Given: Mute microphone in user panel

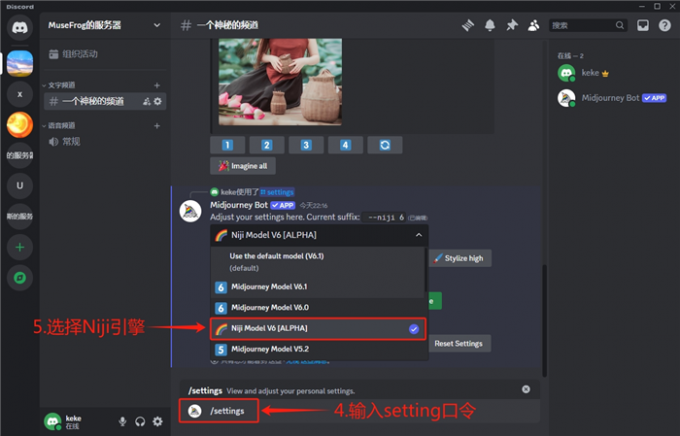Looking at the screenshot, I should [x=123, y=421].
